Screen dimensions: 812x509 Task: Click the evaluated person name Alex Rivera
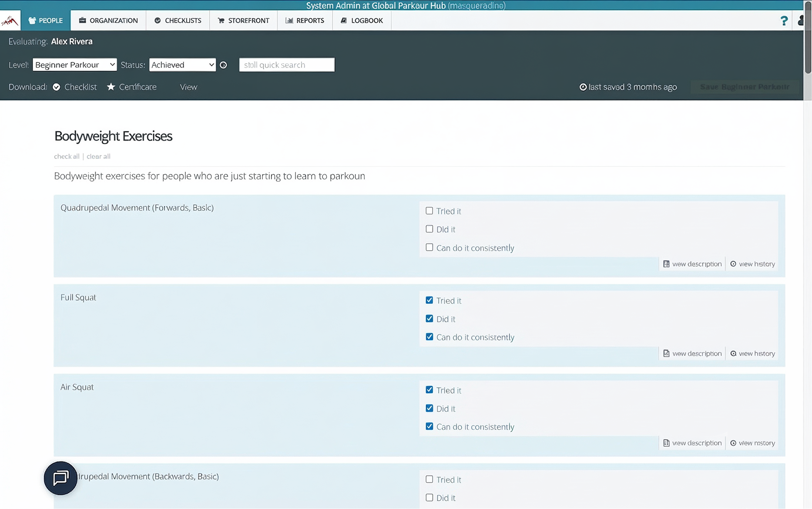click(x=72, y=41)
